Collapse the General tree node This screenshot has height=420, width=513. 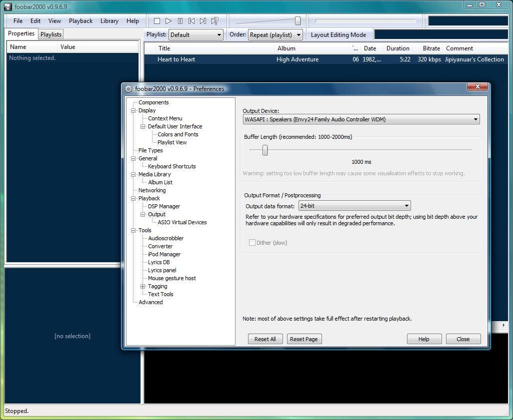pos(133,158)
